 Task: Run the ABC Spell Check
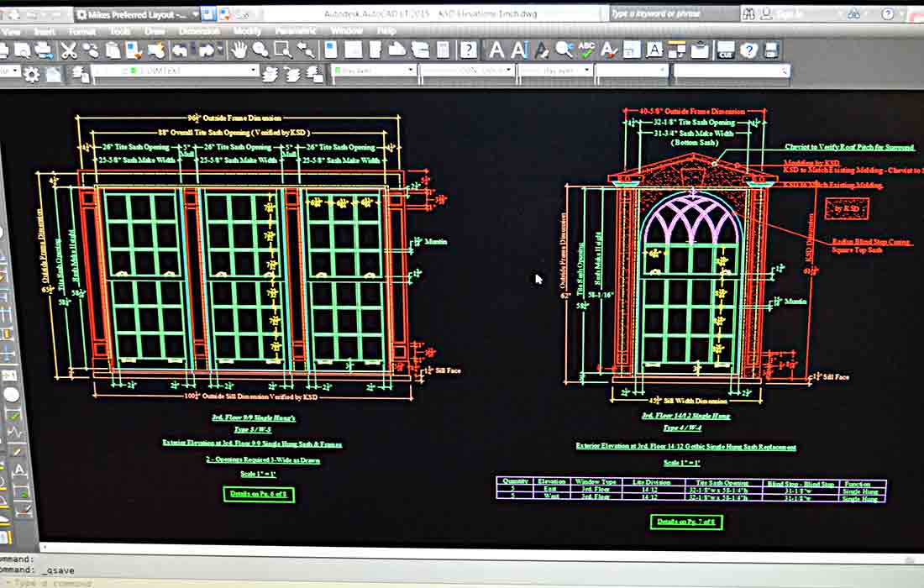click(586, 50)
